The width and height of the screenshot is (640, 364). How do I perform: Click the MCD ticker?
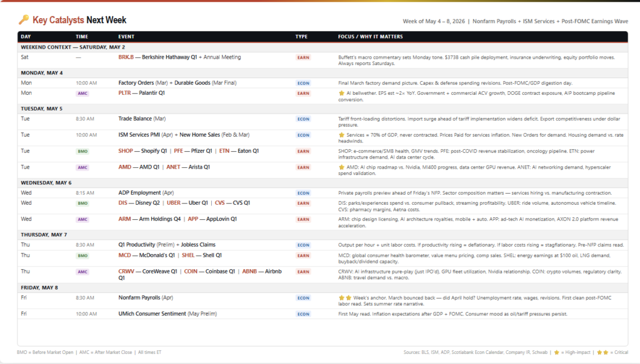coord(124,255)
